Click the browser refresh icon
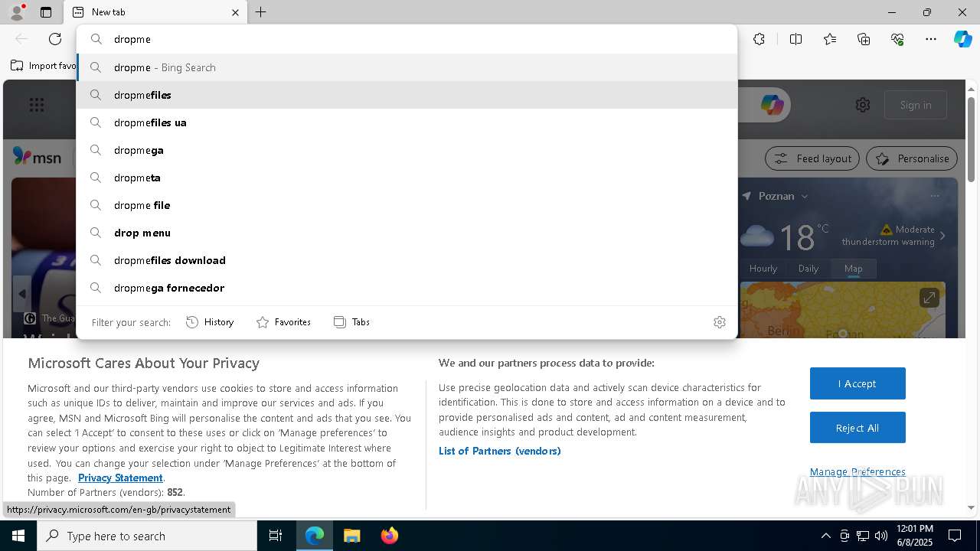 pyautogui.click(x=55, y=39)
